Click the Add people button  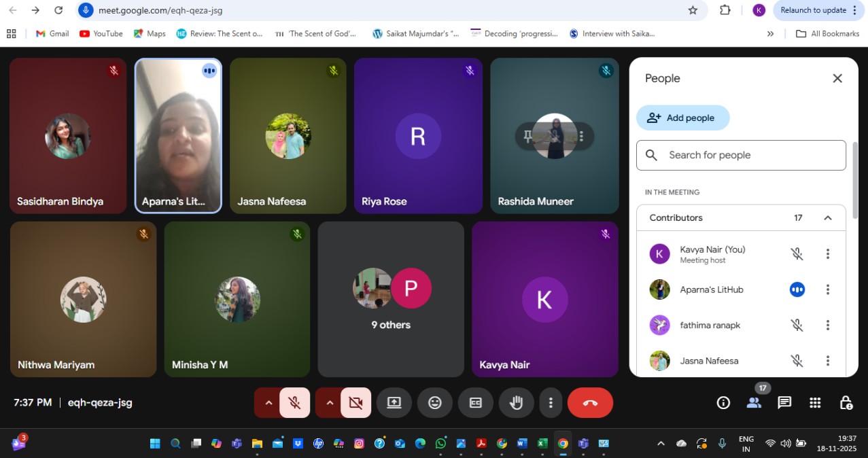682,118
